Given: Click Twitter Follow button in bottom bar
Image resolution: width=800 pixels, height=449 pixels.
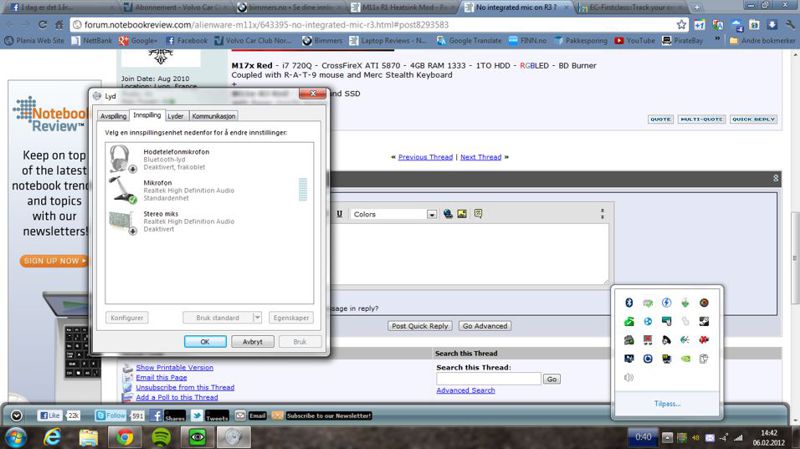Looking at the screenshot, I should click(110, 416).
